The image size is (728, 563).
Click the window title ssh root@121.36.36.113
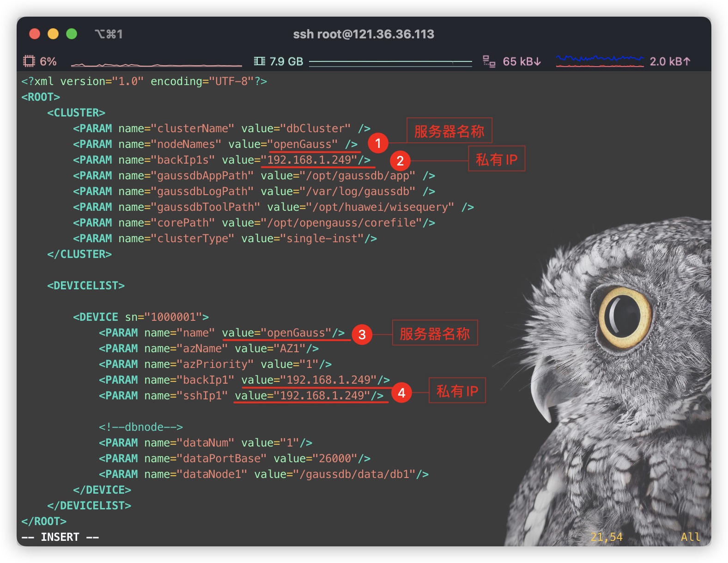pos(364,34)
